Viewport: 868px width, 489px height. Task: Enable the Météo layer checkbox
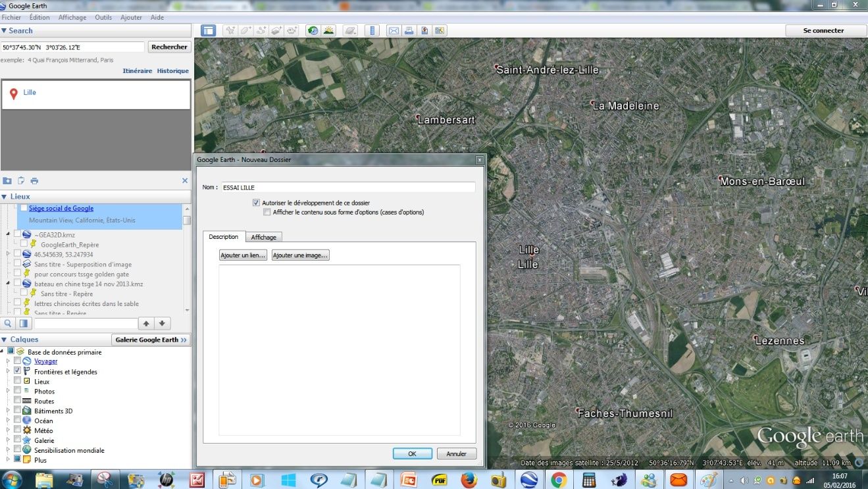pyautogui.click(x=17, y=430)
